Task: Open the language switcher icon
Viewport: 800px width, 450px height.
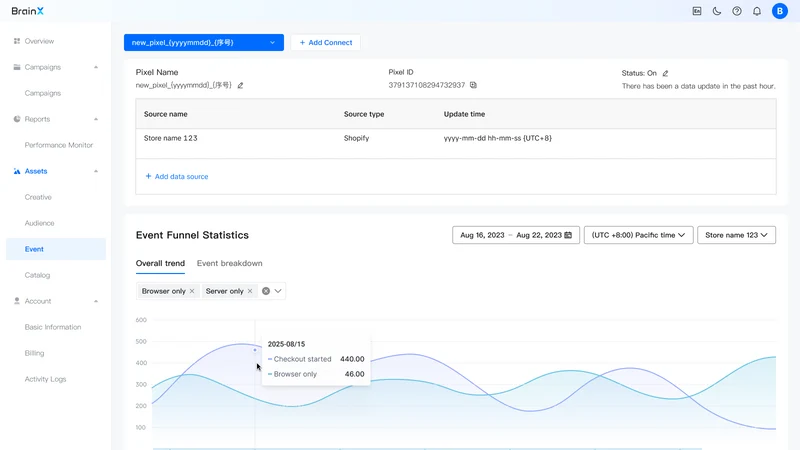Action: 697,11
